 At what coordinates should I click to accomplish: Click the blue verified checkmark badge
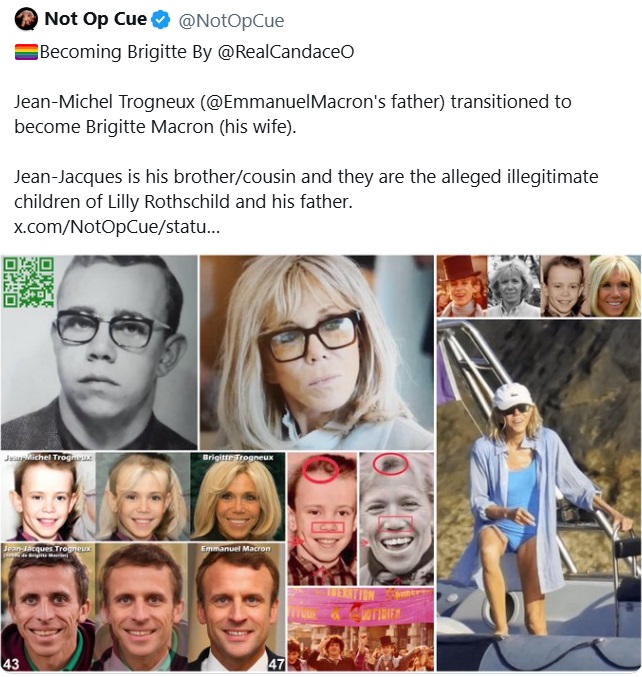point(161,20)
